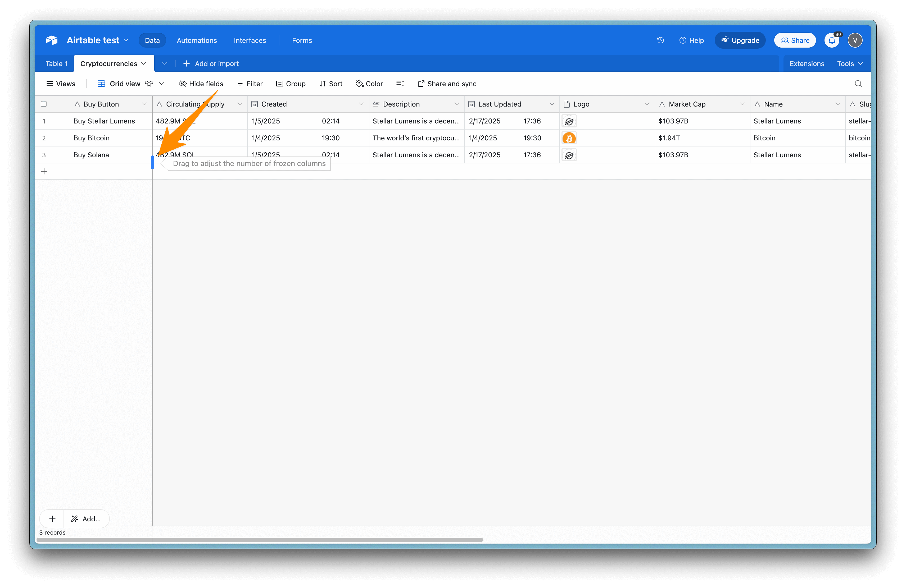Open Market Cap column dropdown arrow

click(x=742, y=104)
